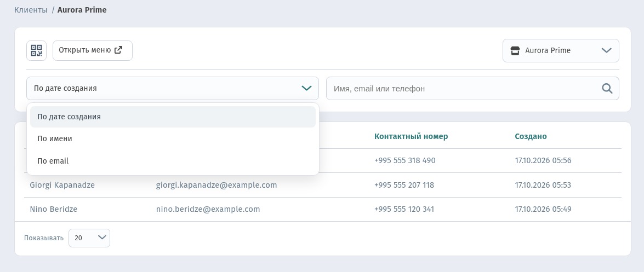This screenshot has height=272, width=644.
Task: Click created date 17.10.2026 05:49
Action: click(x=543, y=209)
